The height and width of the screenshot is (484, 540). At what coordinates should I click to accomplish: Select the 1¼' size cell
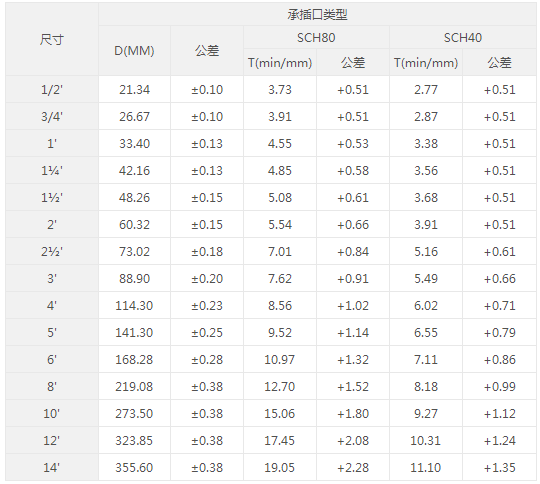coord(52,171)
